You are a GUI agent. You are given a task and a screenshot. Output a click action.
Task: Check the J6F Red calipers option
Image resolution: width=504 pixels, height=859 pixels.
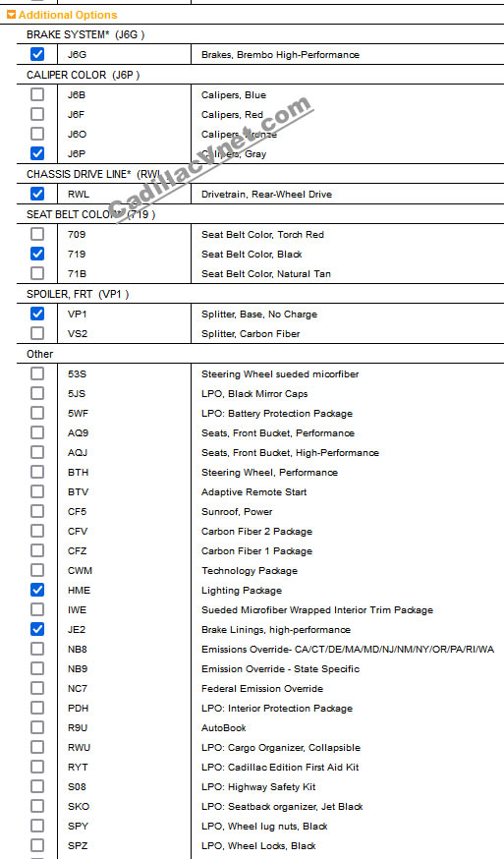[x=37, y=114]
